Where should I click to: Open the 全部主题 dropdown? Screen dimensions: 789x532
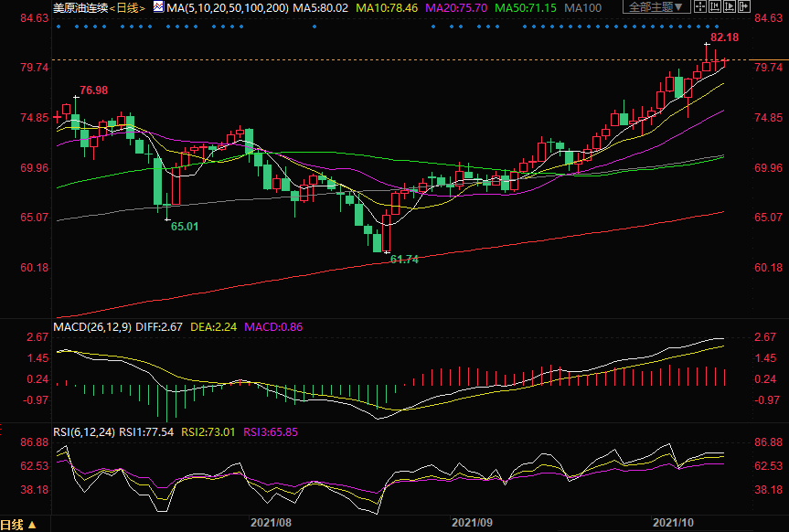click(x=656, y=7)
